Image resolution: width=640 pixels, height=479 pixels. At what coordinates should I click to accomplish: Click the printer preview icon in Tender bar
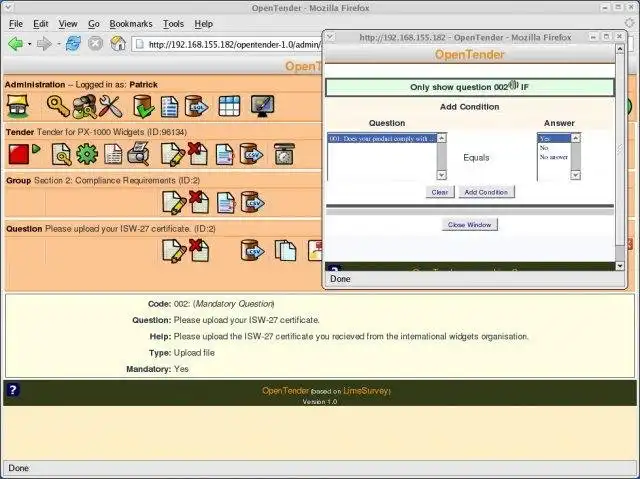pos(138,154)
